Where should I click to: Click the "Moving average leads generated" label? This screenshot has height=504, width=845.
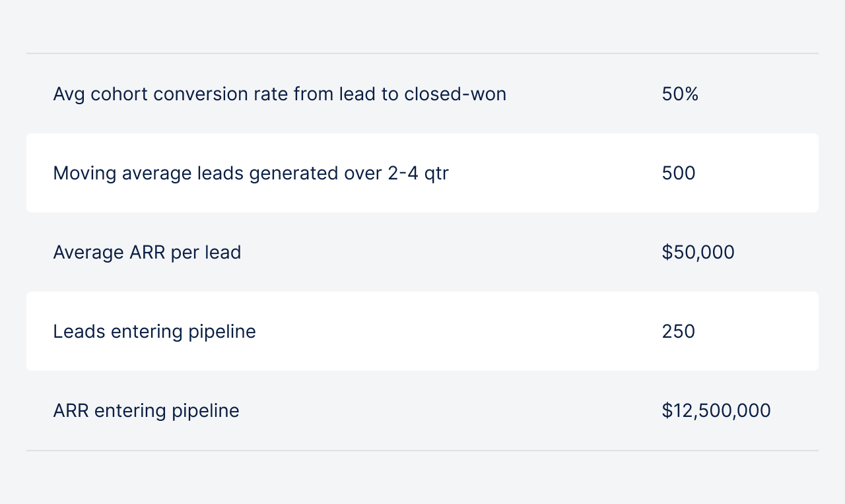[250, 173]
